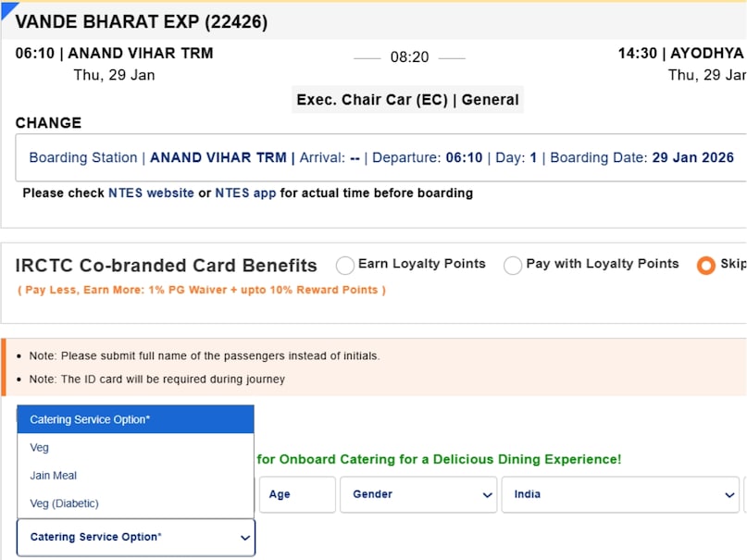The height and width of the screenshot is (560, 747).
Task: Open the Gender dropdown
Action: (418, 494)
